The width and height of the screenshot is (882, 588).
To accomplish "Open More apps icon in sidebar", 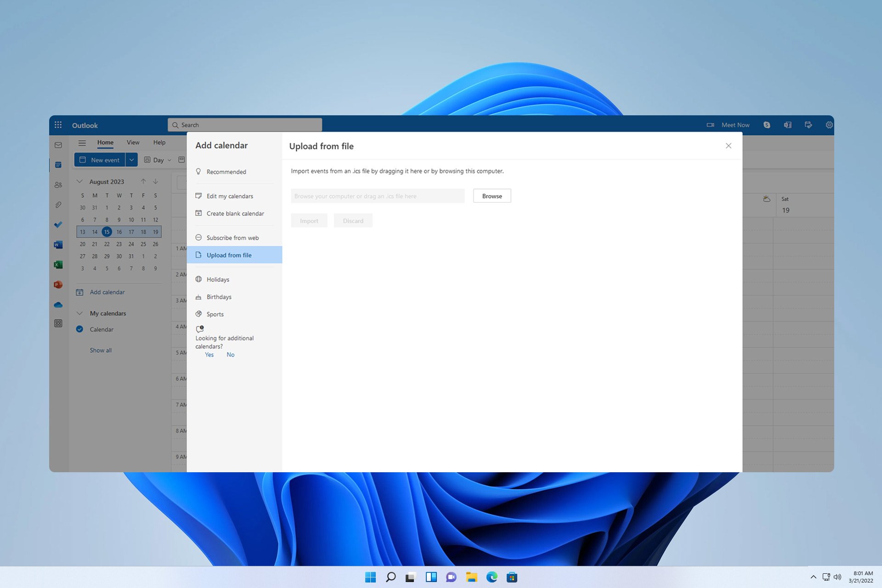I will tap(58, 323).
